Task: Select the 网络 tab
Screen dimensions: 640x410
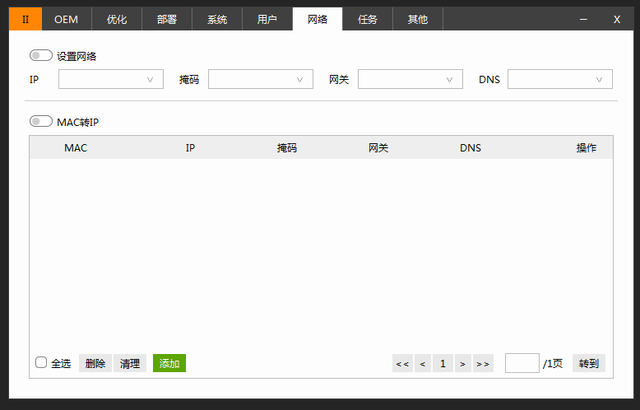Action: pos(318,19)
